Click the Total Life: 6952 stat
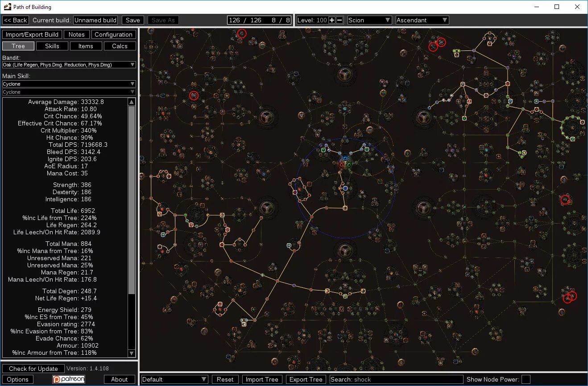Screen dimensions: 588x386 pos(73,211)
